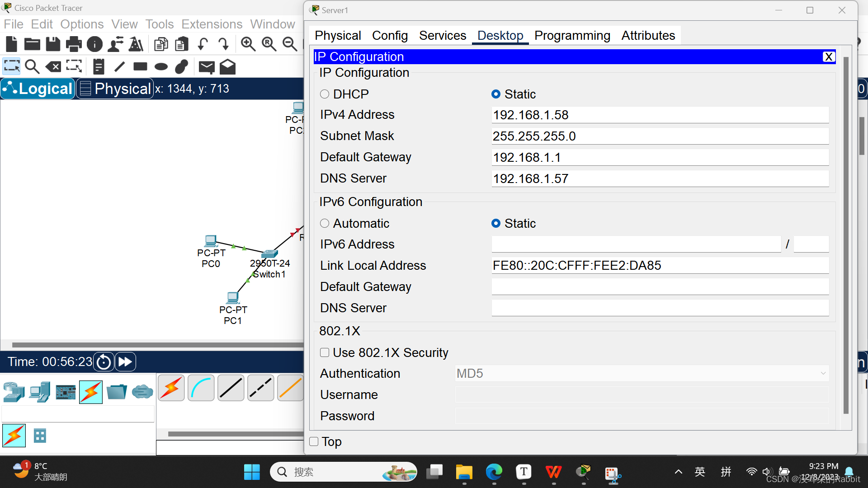Choose the Delete tool
This screenshot has width=868, height=488.
(53, 67)
